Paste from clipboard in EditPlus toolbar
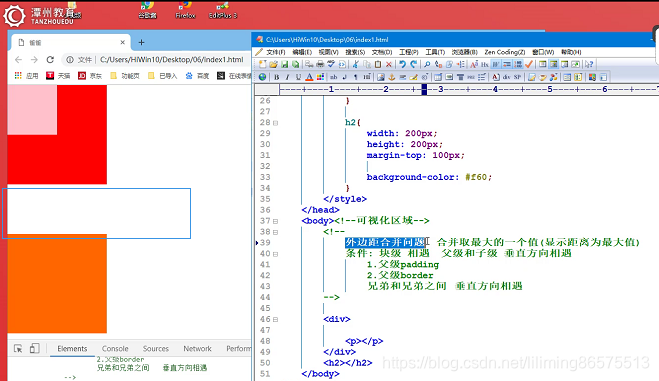659x381 pixels. tap(378, 64)
